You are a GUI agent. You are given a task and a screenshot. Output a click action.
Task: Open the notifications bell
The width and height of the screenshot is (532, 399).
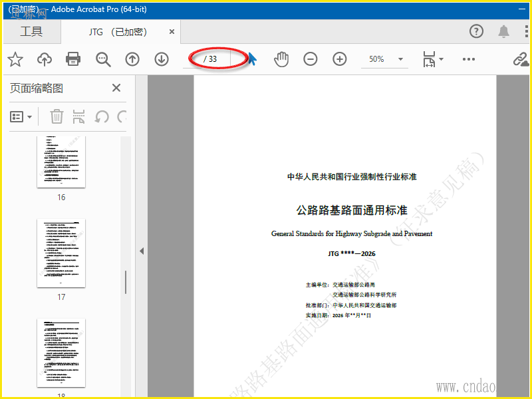(x=503, y=31)
